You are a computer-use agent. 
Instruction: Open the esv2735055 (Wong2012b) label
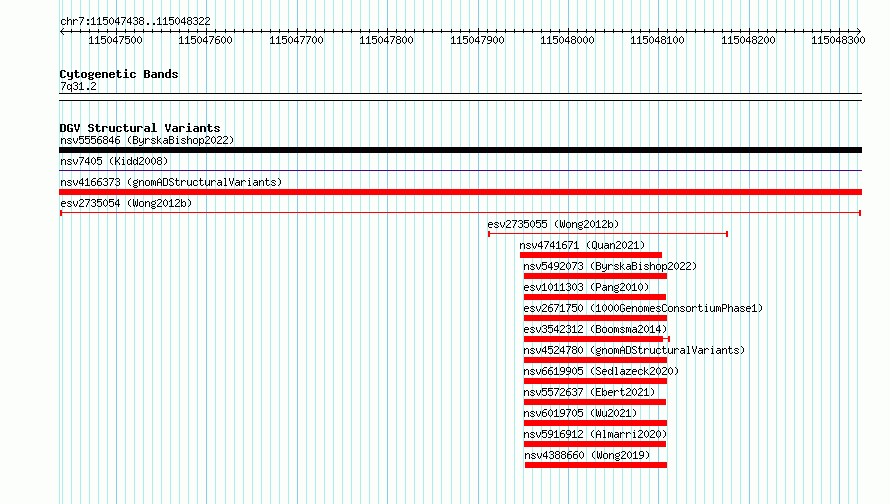click(553, 224)
